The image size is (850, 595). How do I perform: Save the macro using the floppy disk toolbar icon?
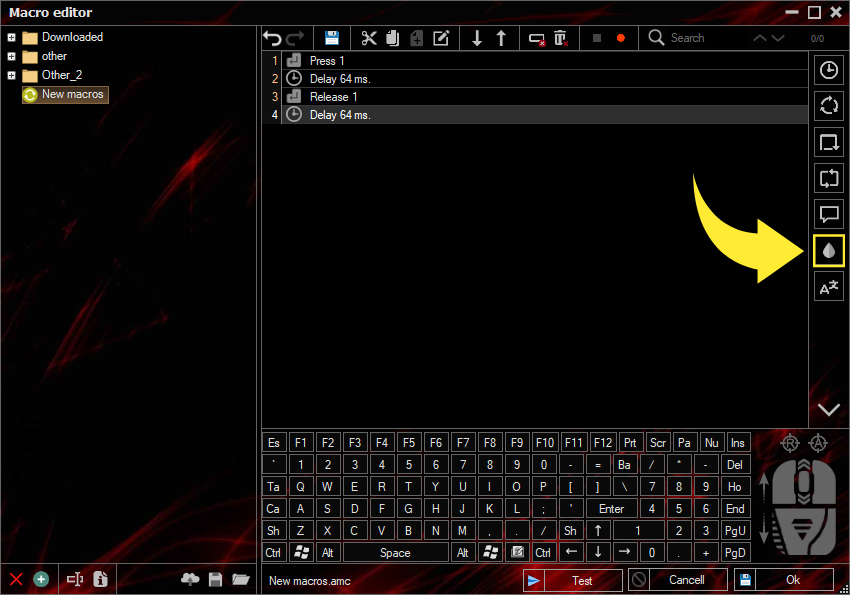(x=331, y=37)
